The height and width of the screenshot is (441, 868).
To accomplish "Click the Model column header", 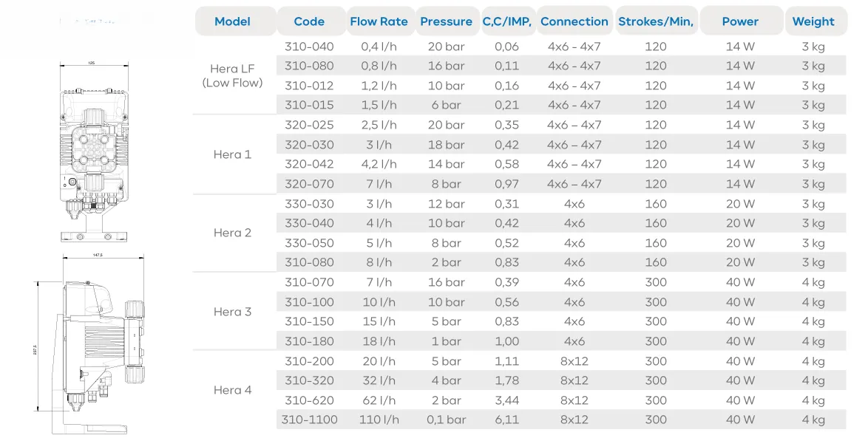I will click(x=233, y=21).
